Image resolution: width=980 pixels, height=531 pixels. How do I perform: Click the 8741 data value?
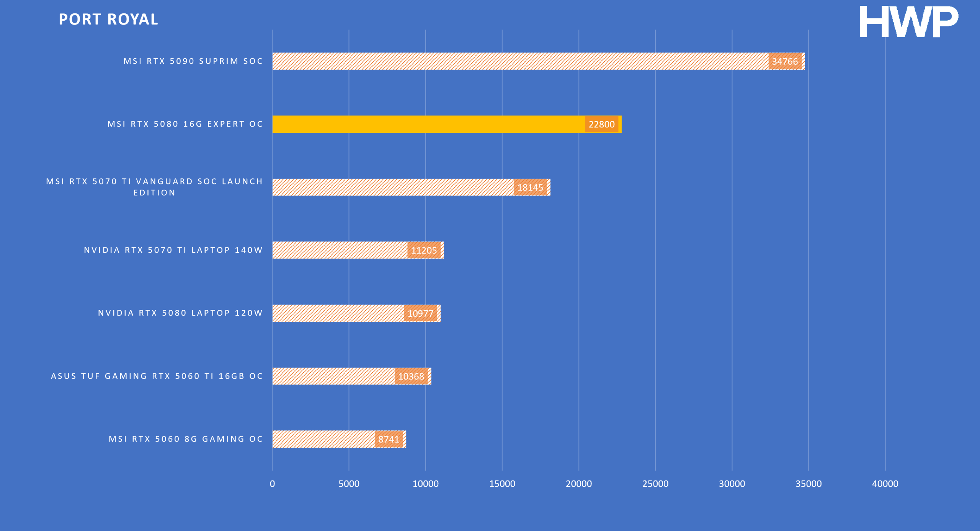[x=389, y=439]
